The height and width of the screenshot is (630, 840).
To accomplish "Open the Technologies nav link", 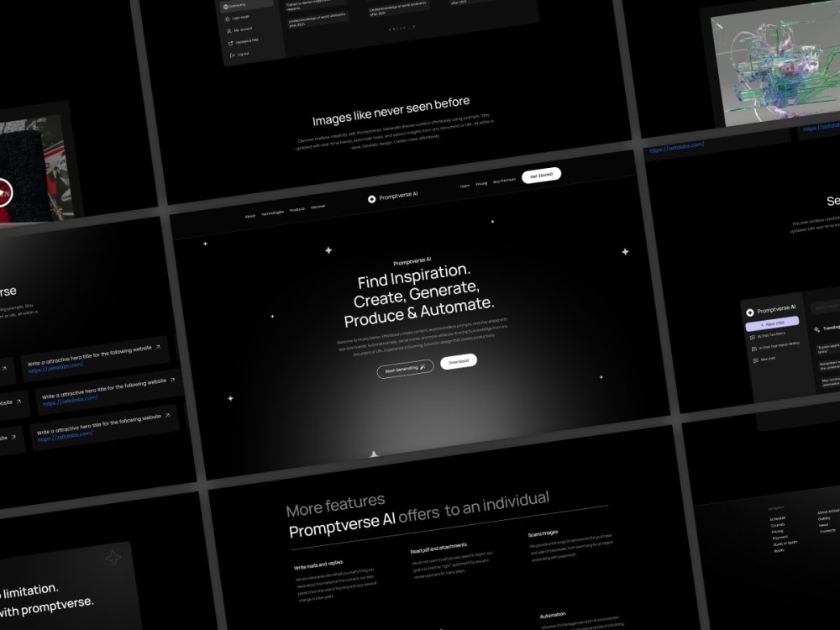I will click(x=272, y=213).
